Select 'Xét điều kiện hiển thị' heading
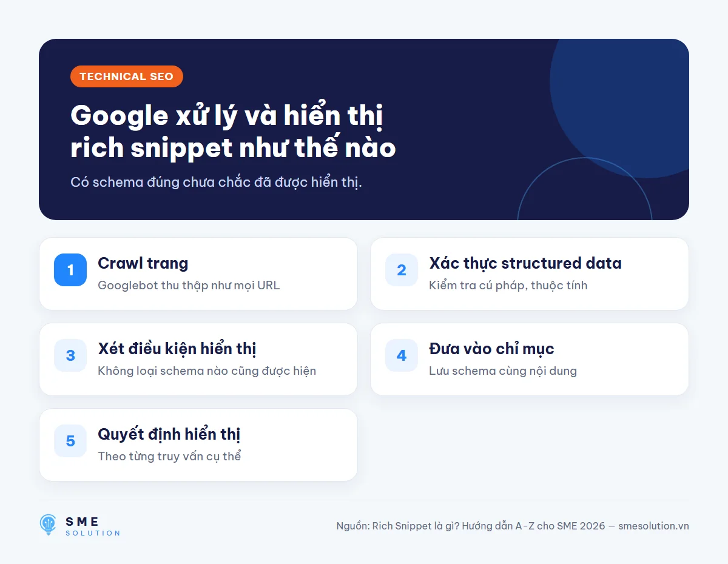 pos(177,349)
